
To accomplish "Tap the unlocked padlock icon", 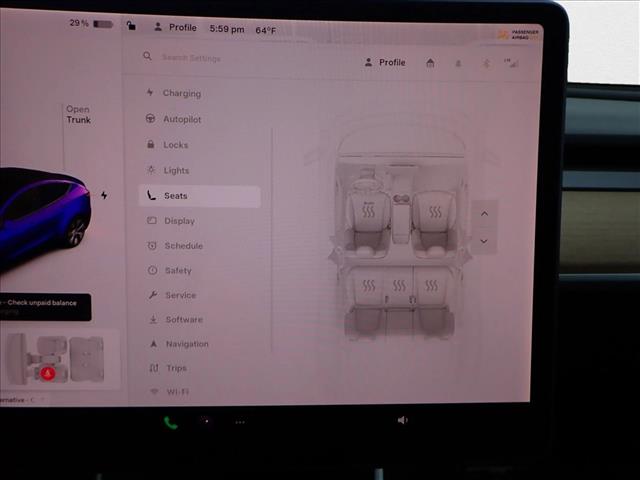I will click(131, 26).
